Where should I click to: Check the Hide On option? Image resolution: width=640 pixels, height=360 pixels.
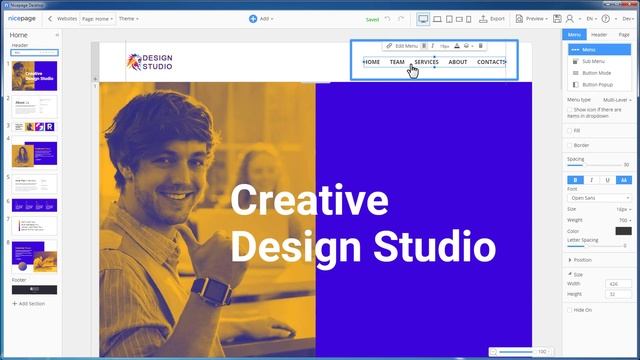point(570,310)
